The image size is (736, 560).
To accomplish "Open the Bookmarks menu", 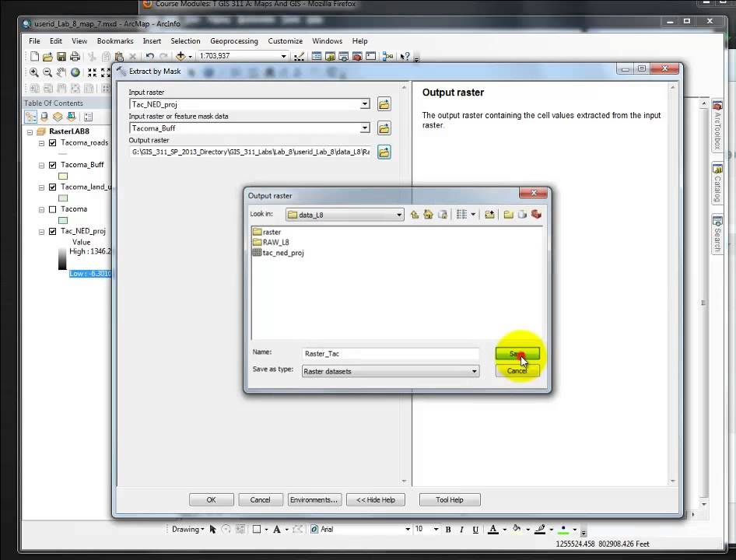I will (115, 41).
